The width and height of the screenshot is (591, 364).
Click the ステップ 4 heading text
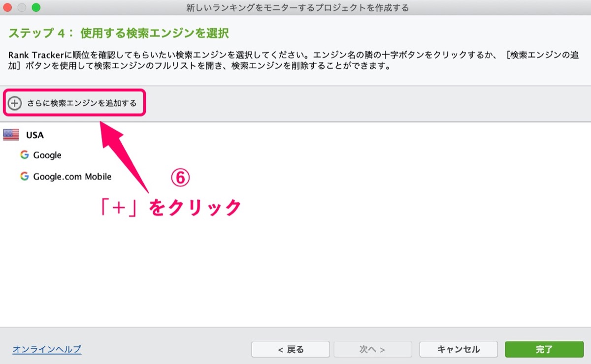119,33
